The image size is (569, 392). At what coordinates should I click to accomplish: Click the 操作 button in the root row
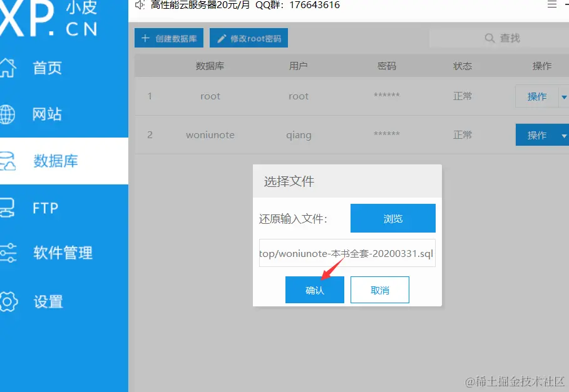pos(536,96)
